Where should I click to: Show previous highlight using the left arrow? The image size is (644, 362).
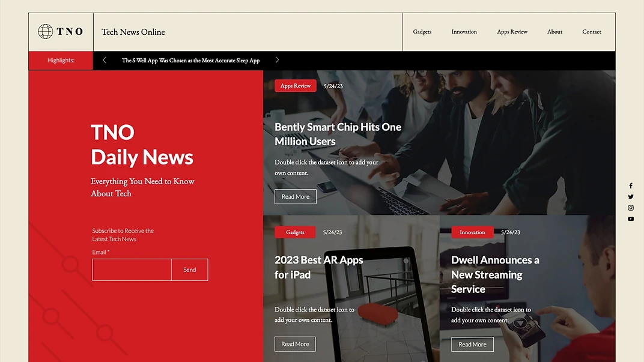(x=104, y=60)
